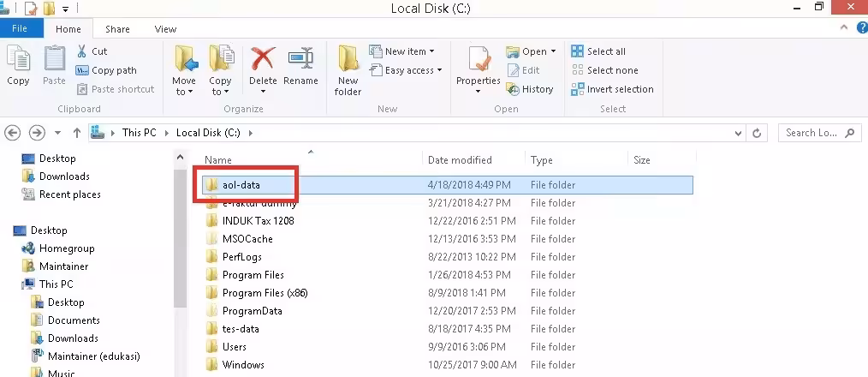Click the Forward navigation arrow
868x377 pixels.
coord(37,133)
